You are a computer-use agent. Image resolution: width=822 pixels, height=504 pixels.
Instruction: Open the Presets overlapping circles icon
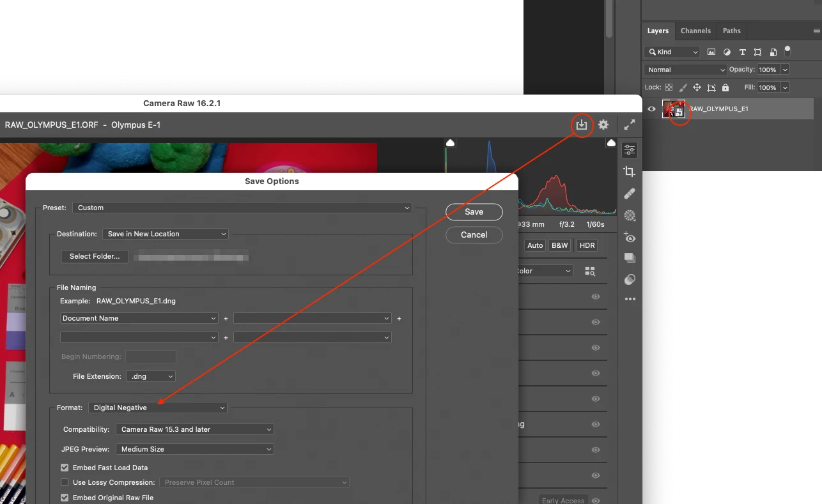point(630,279)
